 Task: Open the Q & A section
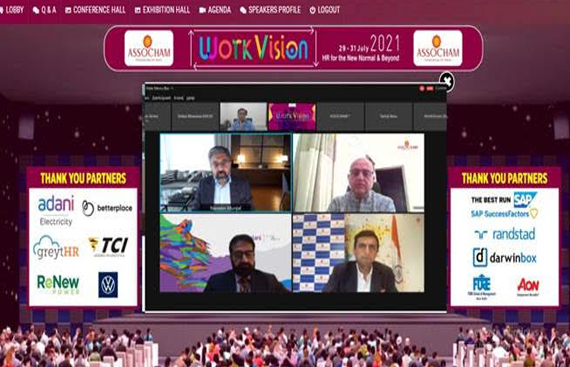(x=45, y=10)
